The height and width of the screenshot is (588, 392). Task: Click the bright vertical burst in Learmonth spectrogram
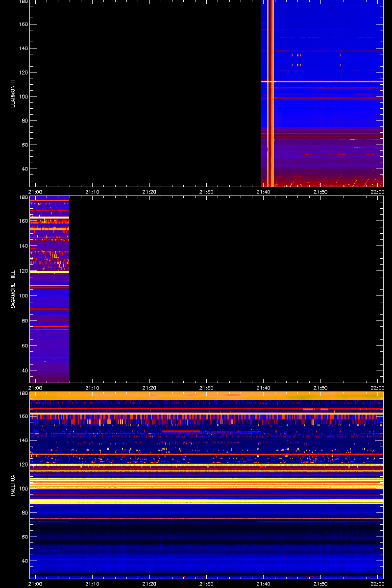pyautogui.click(x=270, y=93)
